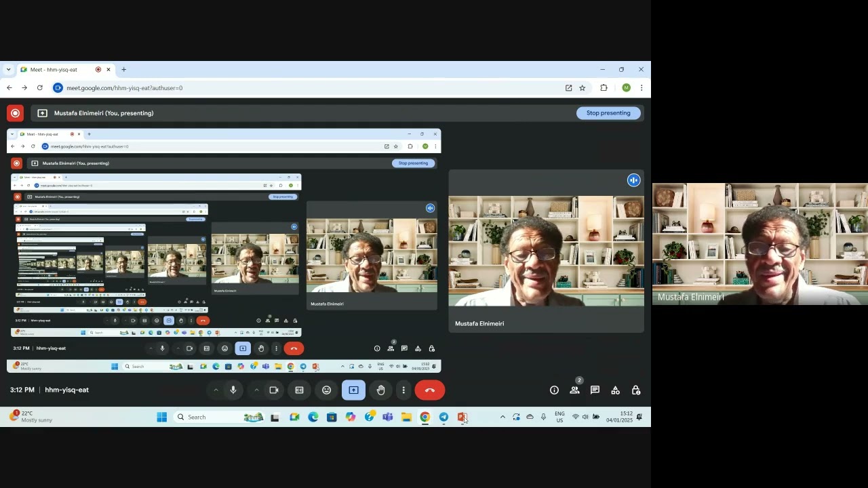Open Microsoft Edge from the taskbar
Screen dimensions: 868x488
click(x=313, y=418)
